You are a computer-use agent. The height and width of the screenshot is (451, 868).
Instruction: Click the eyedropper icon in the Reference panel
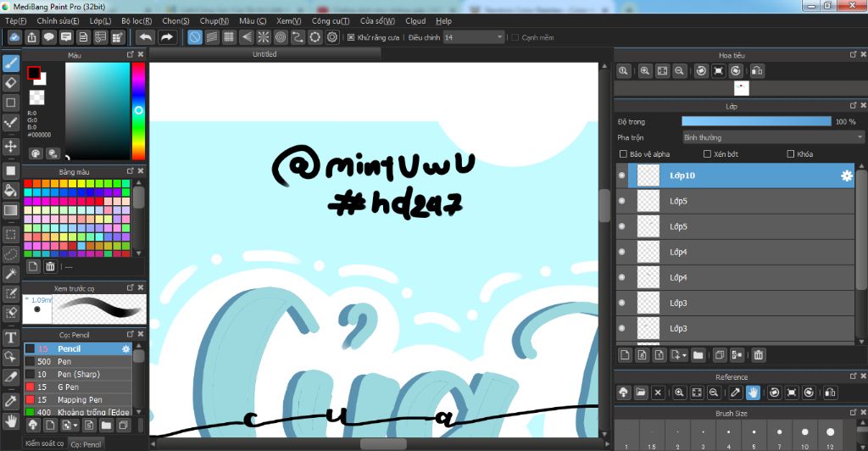click(736, 393)
